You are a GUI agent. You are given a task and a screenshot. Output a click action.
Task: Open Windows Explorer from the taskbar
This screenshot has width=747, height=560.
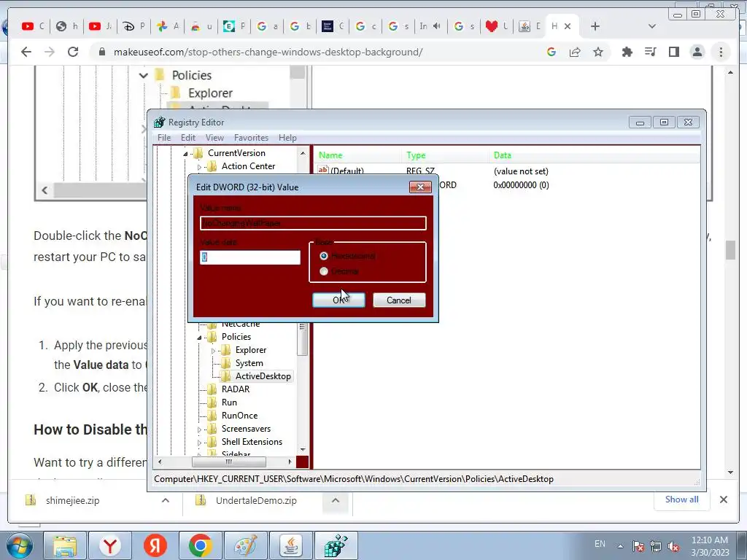[65, 545]
